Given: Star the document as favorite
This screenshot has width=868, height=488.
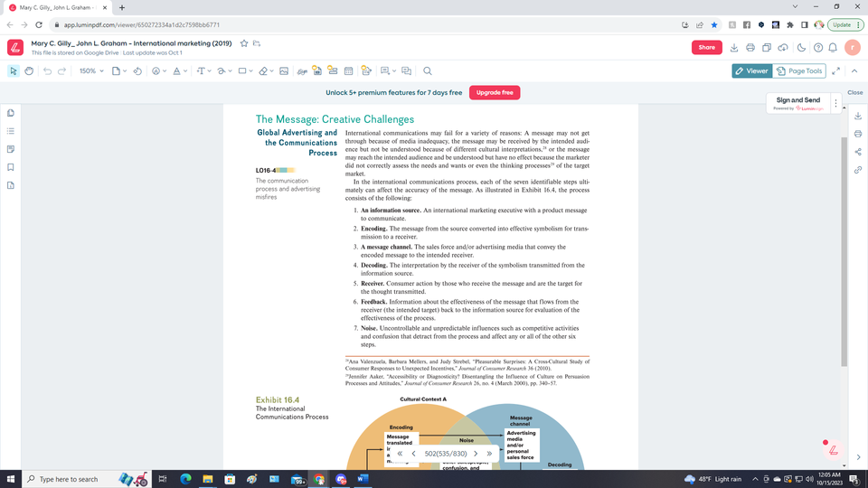Looking at the screenshot, I should 244,43.
